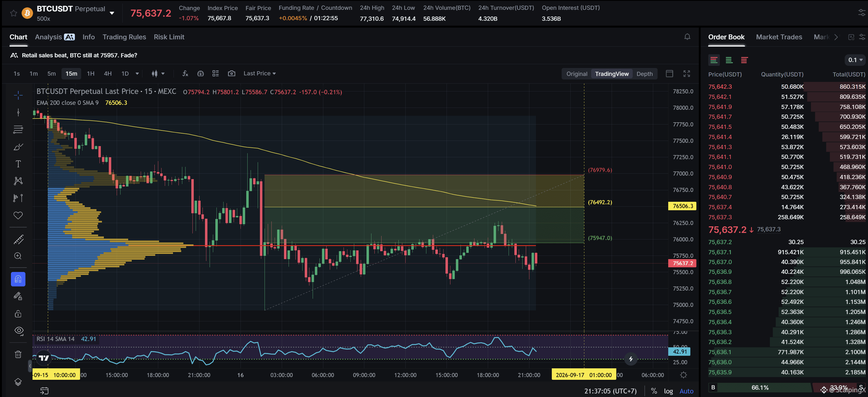Open the text annotation tool
The width and height of the screenshot is (868, 397).
(18, 164)
